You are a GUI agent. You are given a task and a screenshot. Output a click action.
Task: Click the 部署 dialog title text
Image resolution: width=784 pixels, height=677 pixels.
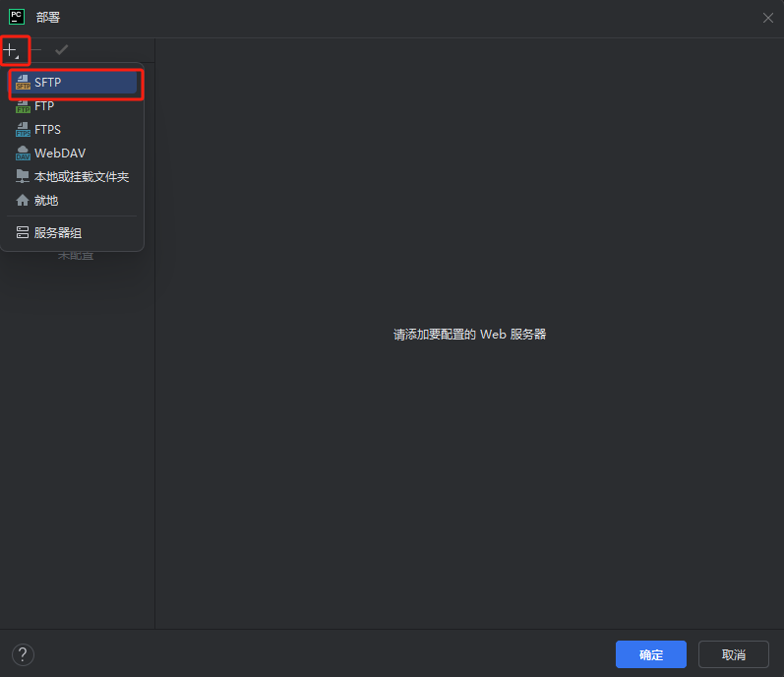pos(49,18)
